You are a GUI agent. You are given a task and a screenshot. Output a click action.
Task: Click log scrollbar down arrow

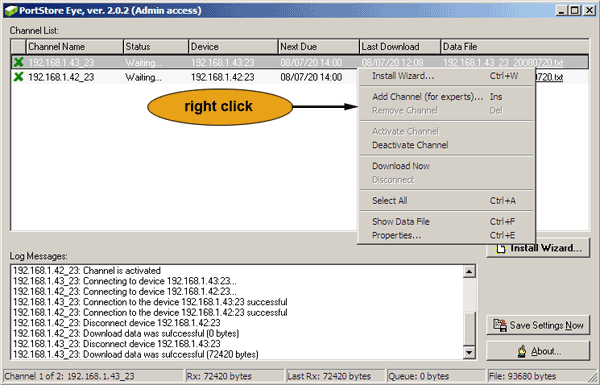tap(469, 352)
